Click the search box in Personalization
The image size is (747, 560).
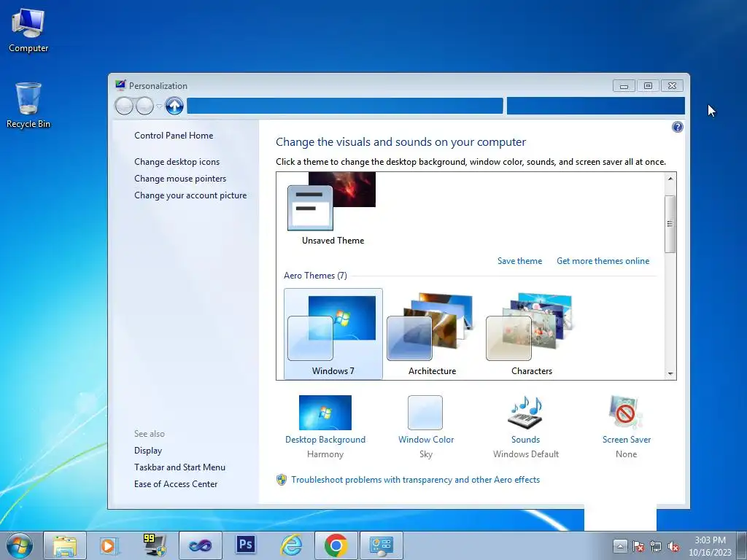coord(595,106)
